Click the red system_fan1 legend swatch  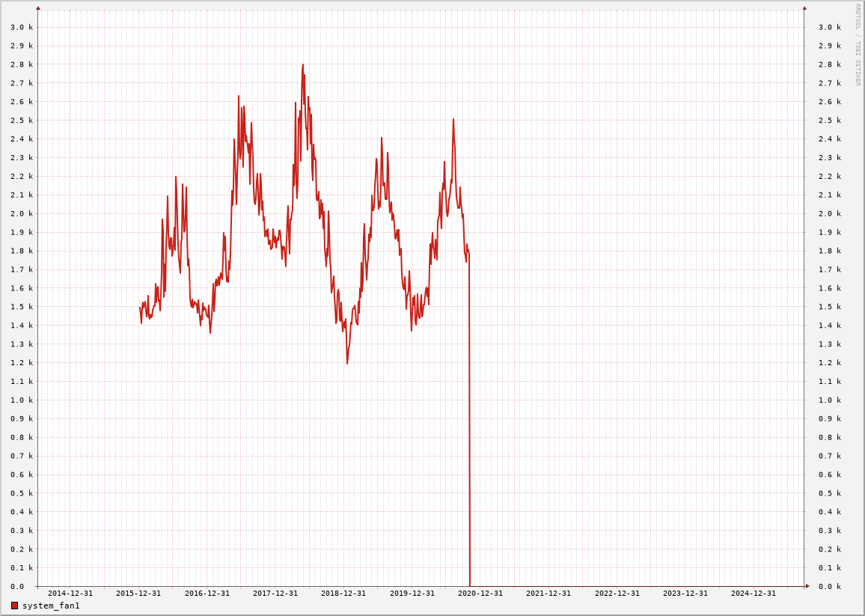[14, 606]
